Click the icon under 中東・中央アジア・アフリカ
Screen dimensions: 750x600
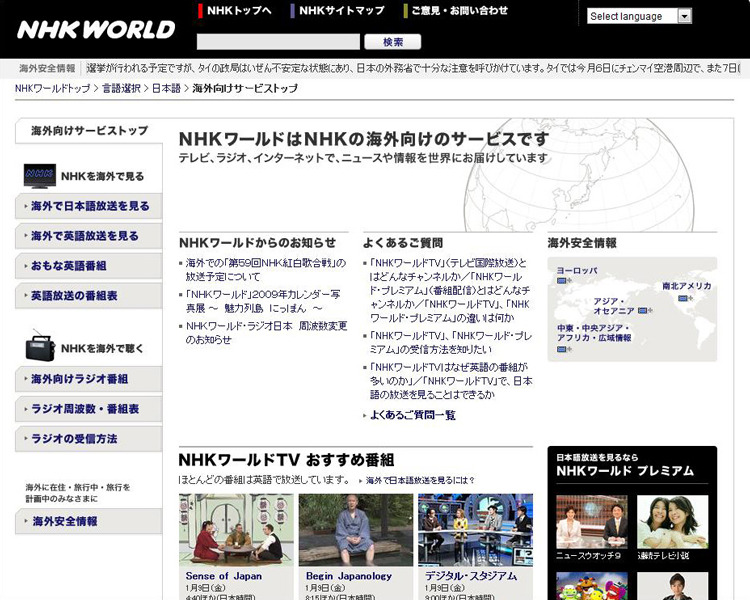click(x=563, y=349)
